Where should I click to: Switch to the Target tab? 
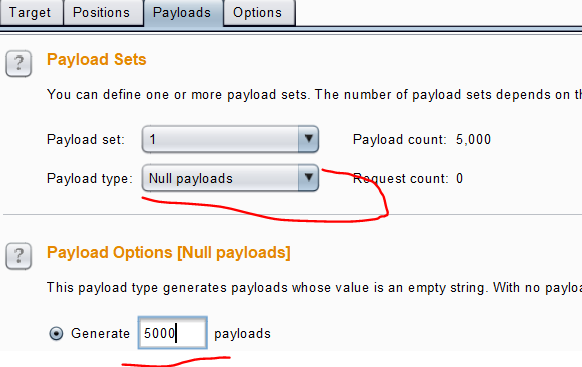tap(31, 13)
